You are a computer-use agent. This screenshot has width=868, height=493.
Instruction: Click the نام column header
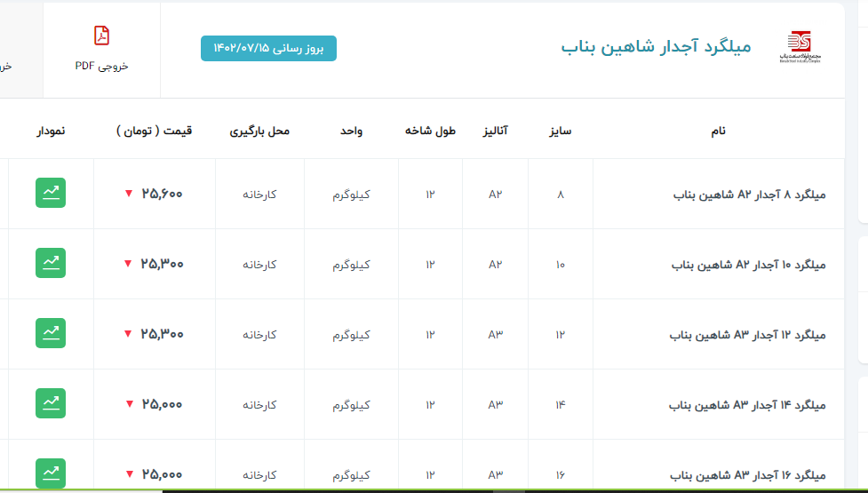(718, 131)
